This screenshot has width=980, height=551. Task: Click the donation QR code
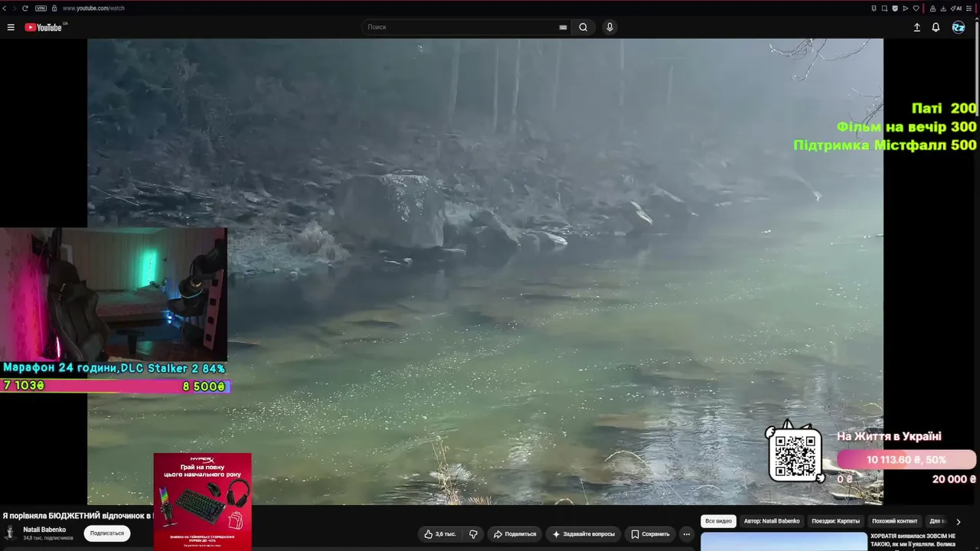[795, 455]
